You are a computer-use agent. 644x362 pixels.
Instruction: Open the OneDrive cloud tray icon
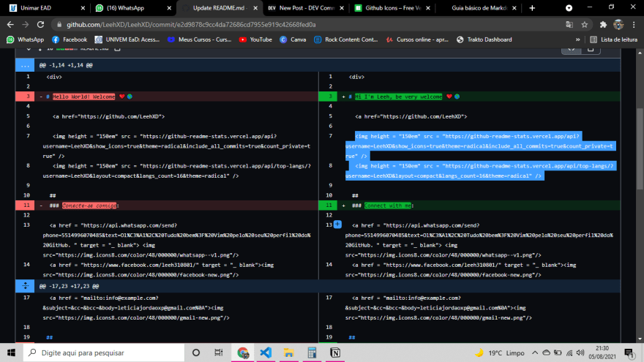click(x=546, y=352)
